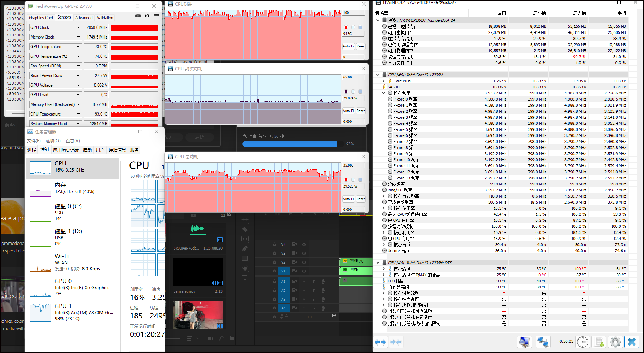Expand the Core VIDs tree item
The width and height of the screenshot is (644, 353).
[x=384, y=81]
